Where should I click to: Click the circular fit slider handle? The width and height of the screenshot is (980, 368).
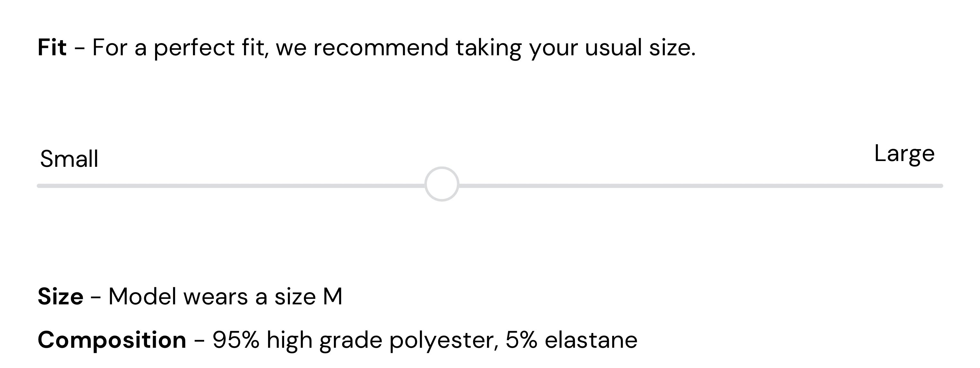[442, 184]
